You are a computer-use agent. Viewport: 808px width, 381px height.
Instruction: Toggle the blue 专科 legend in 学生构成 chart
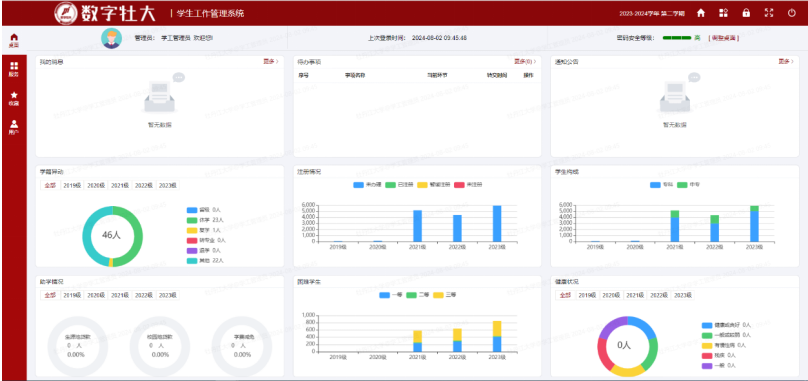661,185
